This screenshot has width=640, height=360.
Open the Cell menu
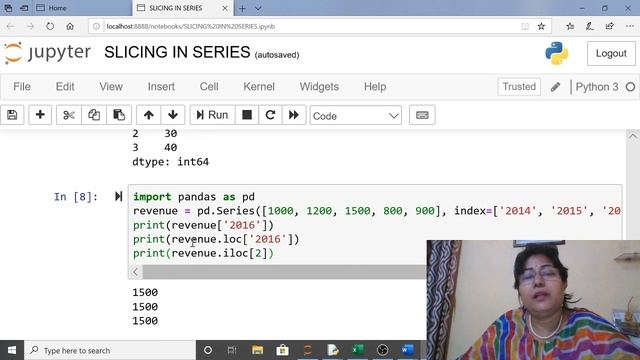(x=209, y=87)
